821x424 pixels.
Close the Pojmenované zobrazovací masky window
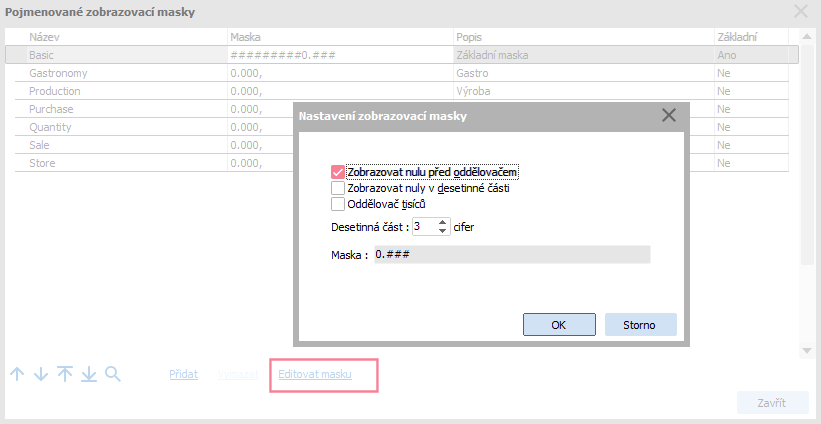tap(800, 12)
